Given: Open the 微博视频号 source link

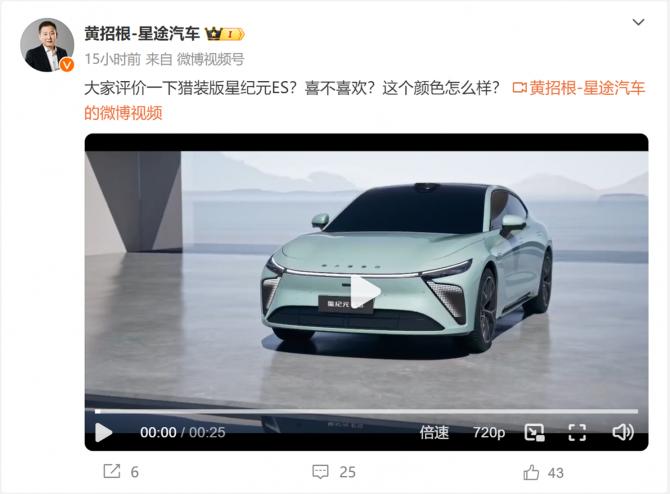Looking at the screenshot, I should (211, 59).
